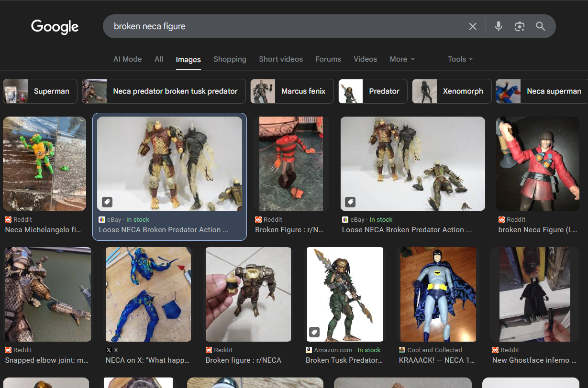Click the Cool and Collected favicon
Image resolution: width=588 pixels, height=388 pixels.
click(402, 350)
